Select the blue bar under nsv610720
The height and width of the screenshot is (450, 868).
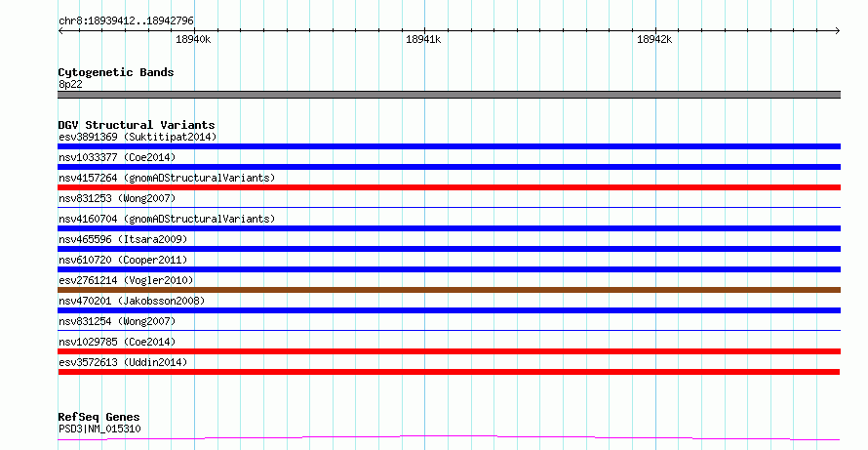click(449, 269)
